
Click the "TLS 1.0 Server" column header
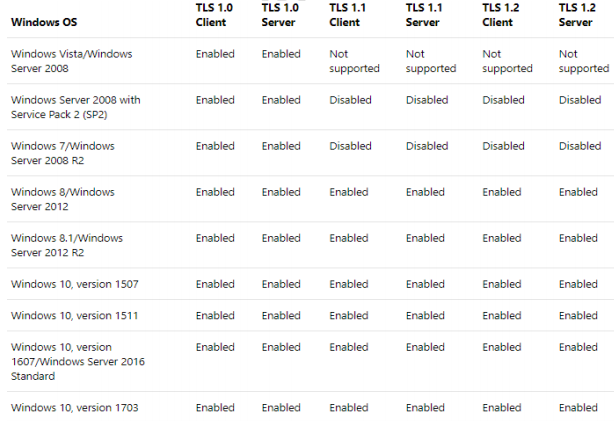coord(281,14)
